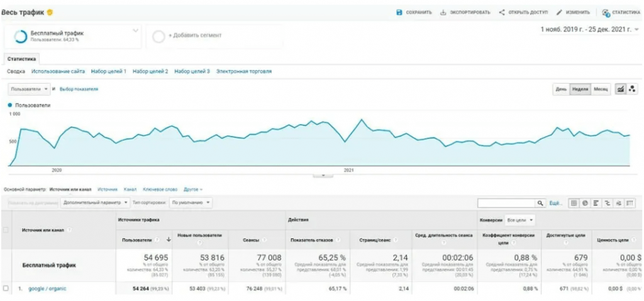Click the sort arrow in Пользователи column

point(168,240)
